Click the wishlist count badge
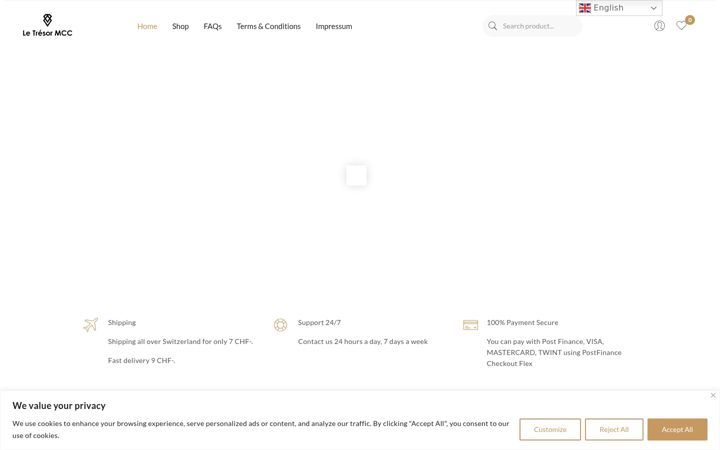 pyautogui.click(x=690, y=20)
